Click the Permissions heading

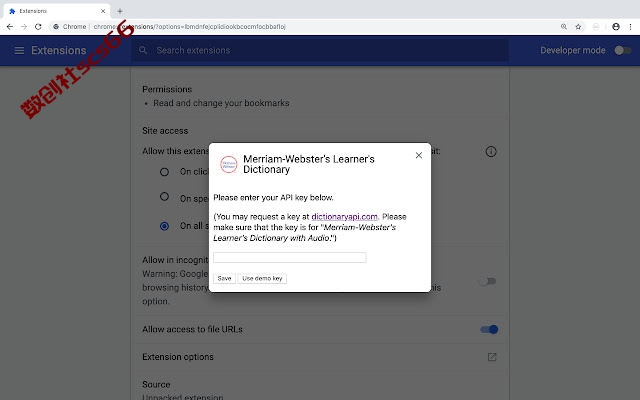coord(167,89)
